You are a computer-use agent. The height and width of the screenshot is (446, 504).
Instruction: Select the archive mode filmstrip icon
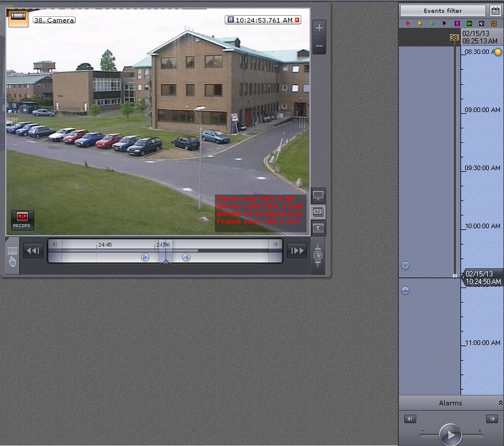[x=319, y=212]
